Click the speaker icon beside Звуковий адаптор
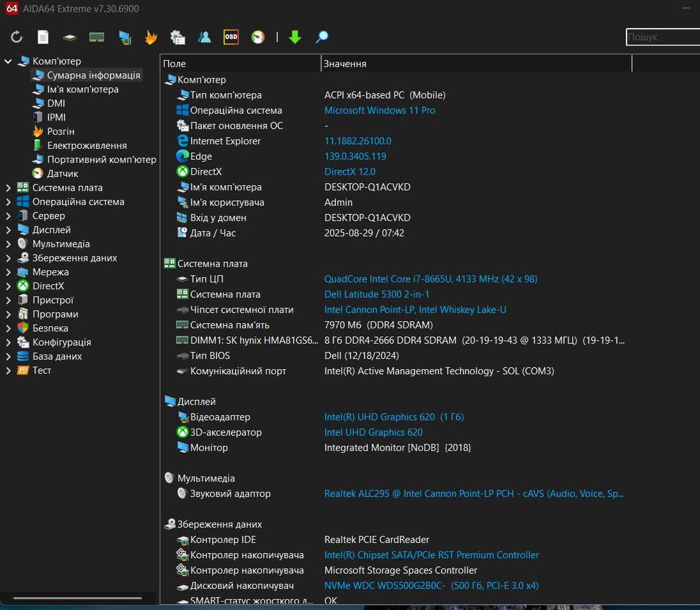The width and height of the screenshot is (700, 610). coord(181,494)
